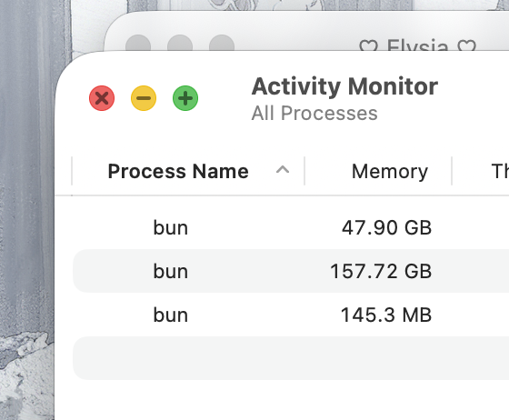Select the bun process using 47.90 GB
The image size is (509, 420).
point(291,227)
